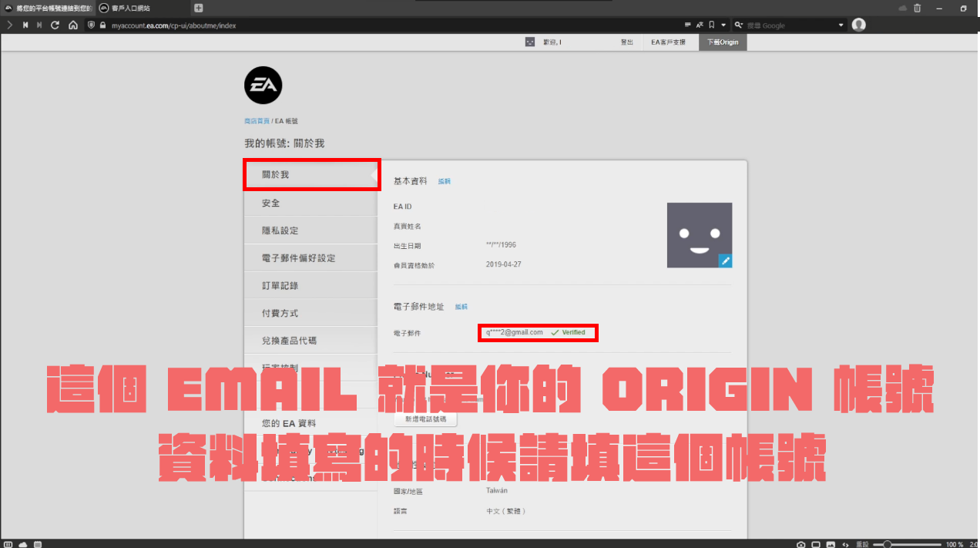Open the 付費方式 sidebar section
980x548 pixels.
pos(311,313)
